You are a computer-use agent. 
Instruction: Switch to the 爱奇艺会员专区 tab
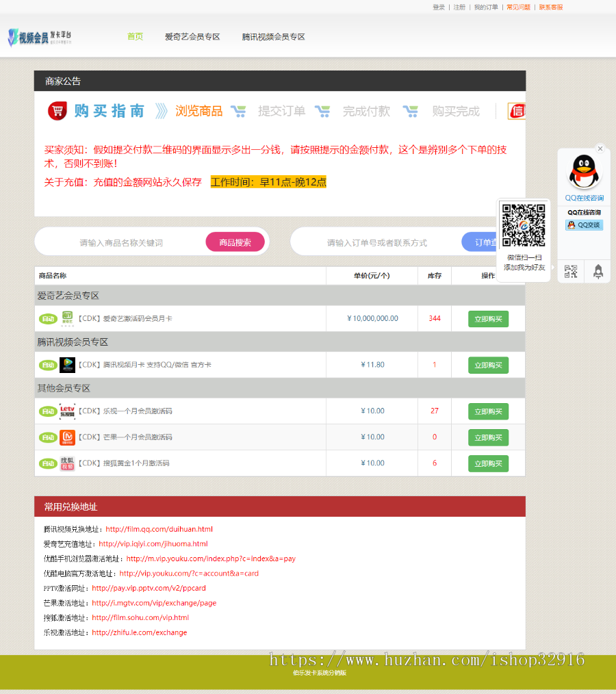tap(192, 37)
